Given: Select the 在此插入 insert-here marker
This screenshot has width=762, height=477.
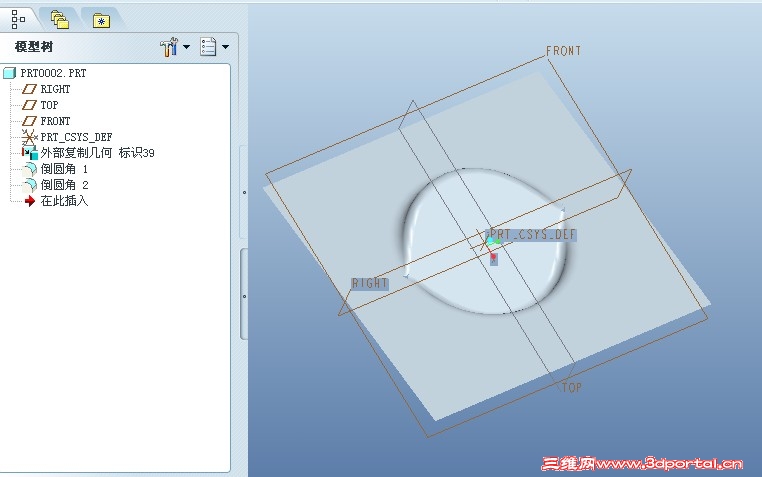Looking at the screenshot, I should [x=64, y=201].
